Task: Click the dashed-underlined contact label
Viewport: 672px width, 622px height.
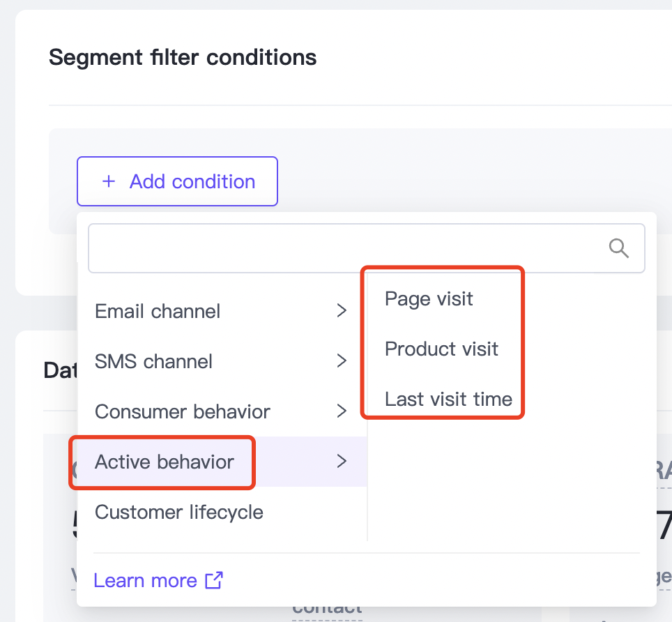Action: (x=328, y=611)
